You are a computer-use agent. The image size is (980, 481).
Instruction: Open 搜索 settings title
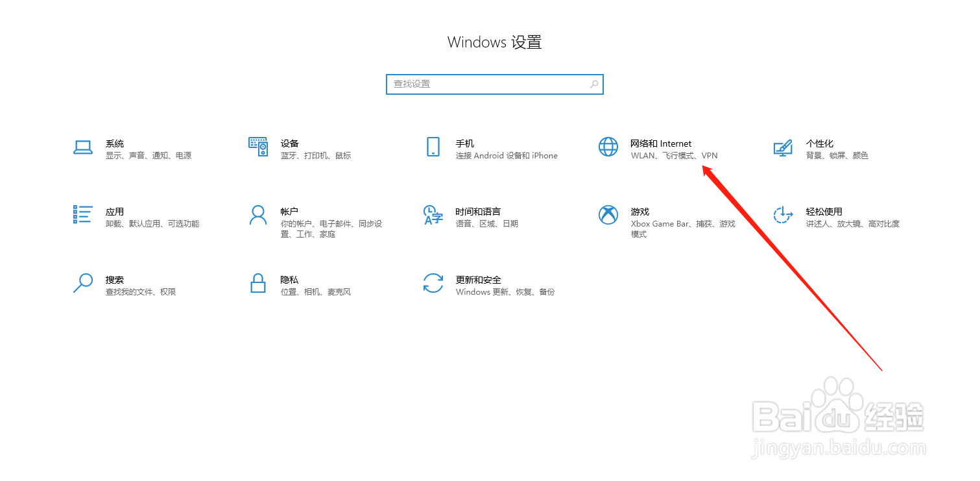115,280
